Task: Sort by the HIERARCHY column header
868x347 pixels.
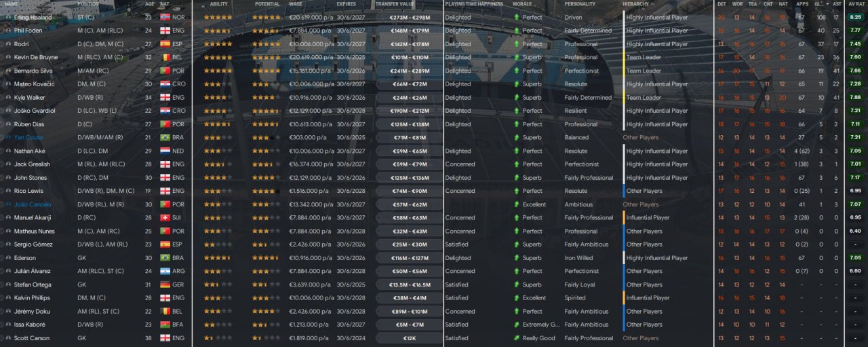Action: (x=635, y=4)
